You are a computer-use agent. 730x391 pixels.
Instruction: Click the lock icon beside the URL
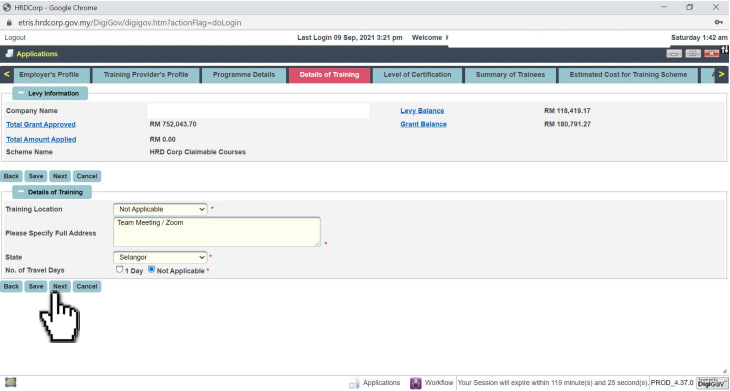(x=8, y=22)
